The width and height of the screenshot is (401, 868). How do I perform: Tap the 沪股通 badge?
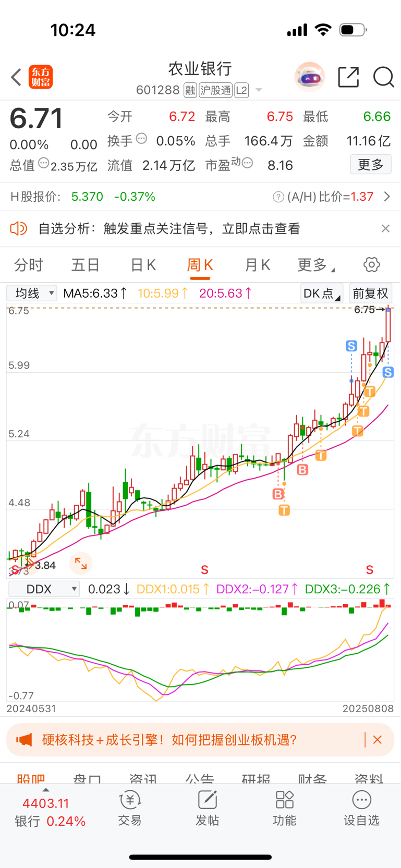tap(215, 91)
